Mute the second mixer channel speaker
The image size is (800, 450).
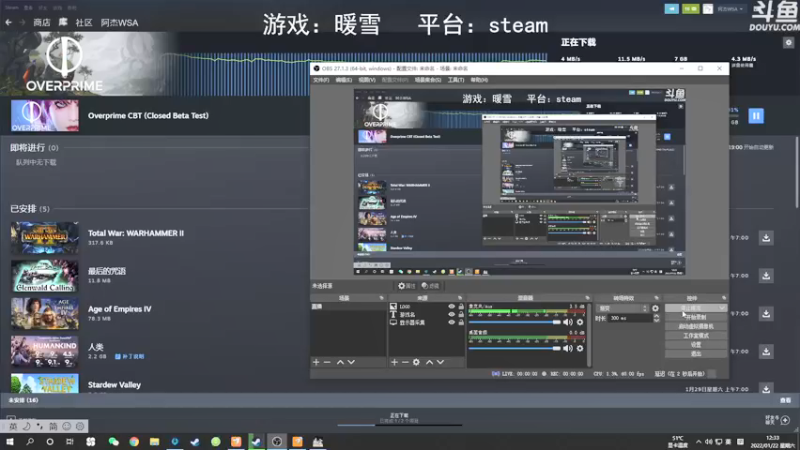pyautogui.click(x=567, y=348)
